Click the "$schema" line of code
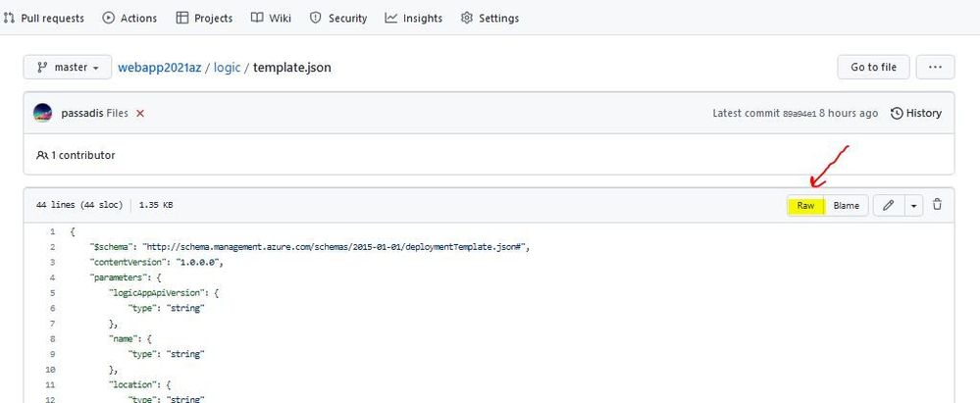This screenshot has width=980, height=403. pos(310,247)
